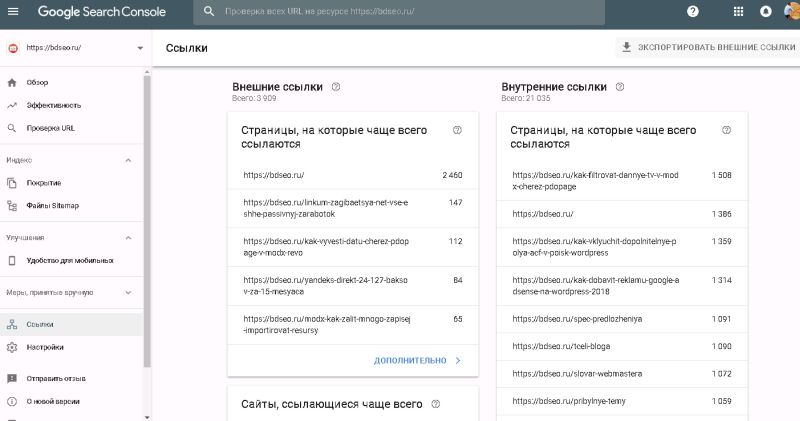This screenshot has width=800, height=421.
Task: Click row yandeks-direkt-24-127-baksov-za-15-mesyaca
Action: pos(353,286)
